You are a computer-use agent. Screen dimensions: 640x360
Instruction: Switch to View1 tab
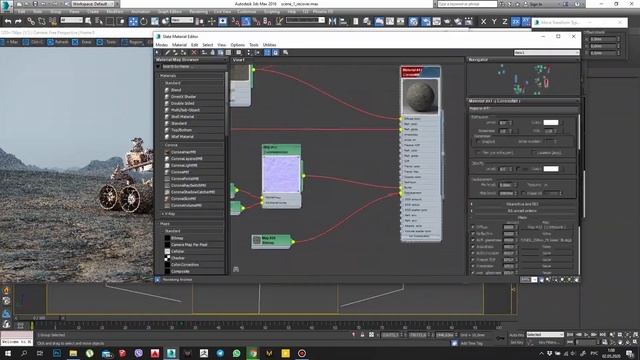(x=238, y=60)
